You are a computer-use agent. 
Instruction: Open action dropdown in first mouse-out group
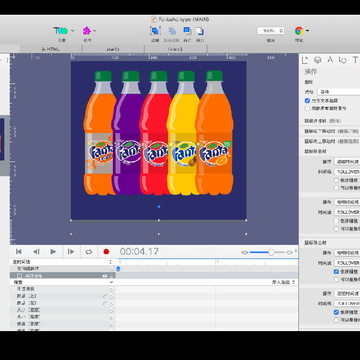point(347,253)
